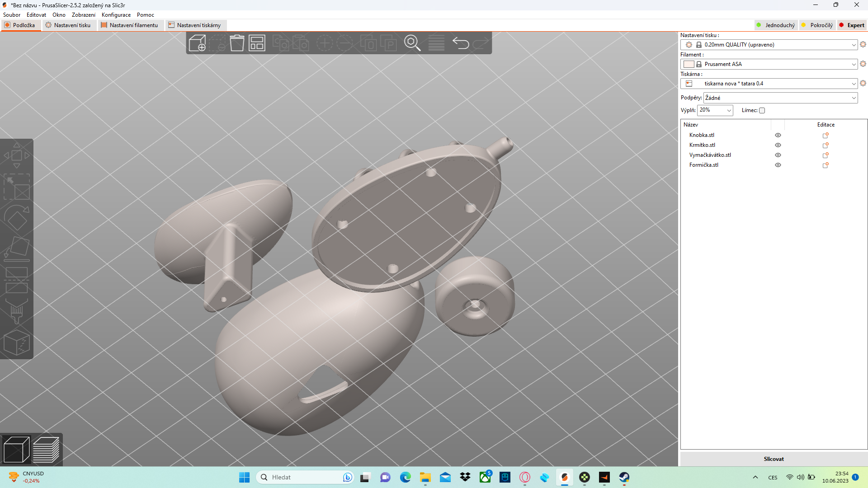Switch to Pokročilý mode
The image size is (868, 488).
pyautogui.click(x=817, y=25)
